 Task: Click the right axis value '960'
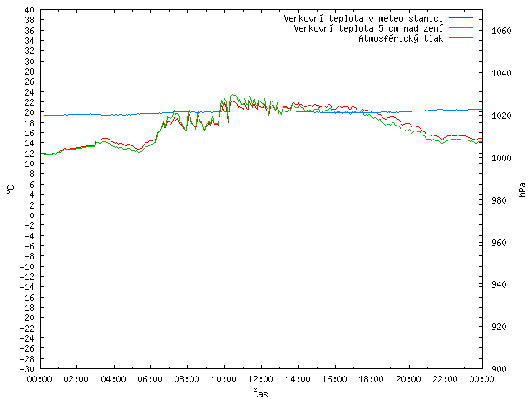(x=499, y=243)
